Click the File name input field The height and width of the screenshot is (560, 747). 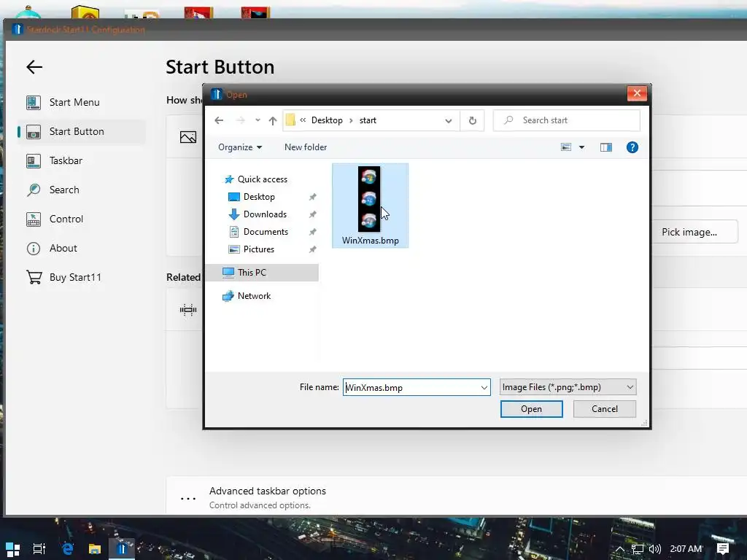[x=411, y=388]
